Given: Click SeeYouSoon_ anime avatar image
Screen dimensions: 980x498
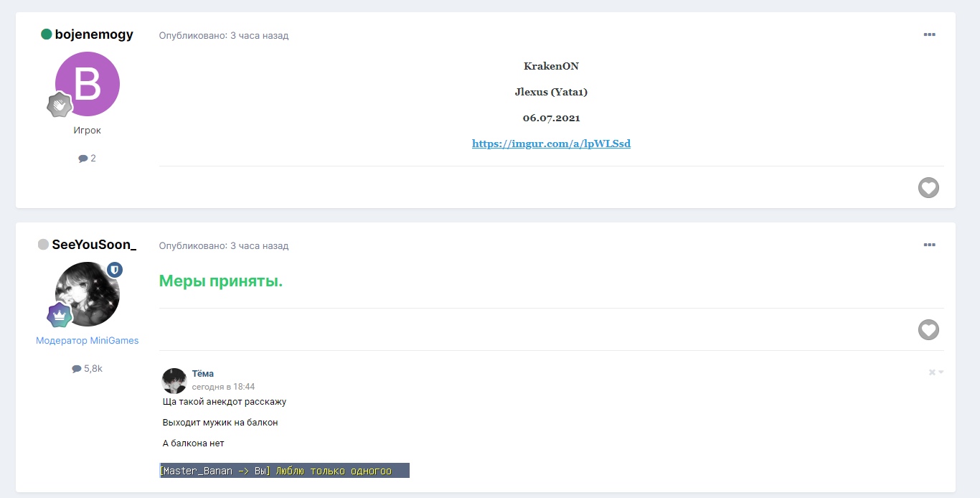Looking at the screenshot, I should coord(86,294).
